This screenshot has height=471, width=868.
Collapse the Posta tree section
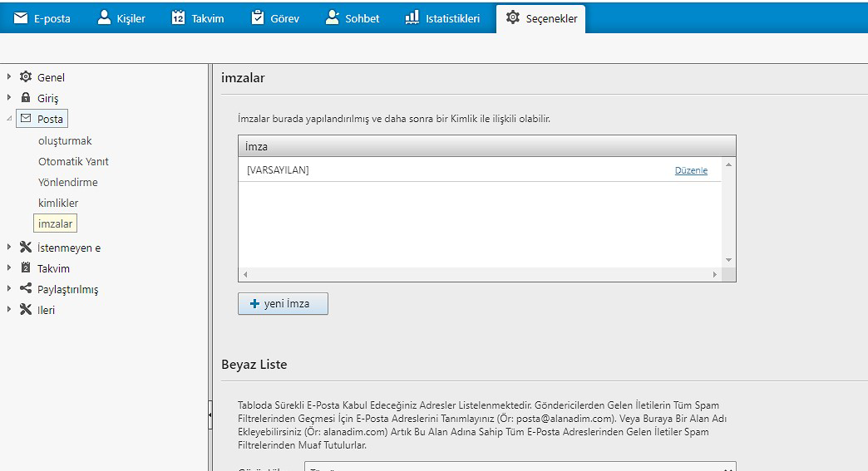[9, 119]
